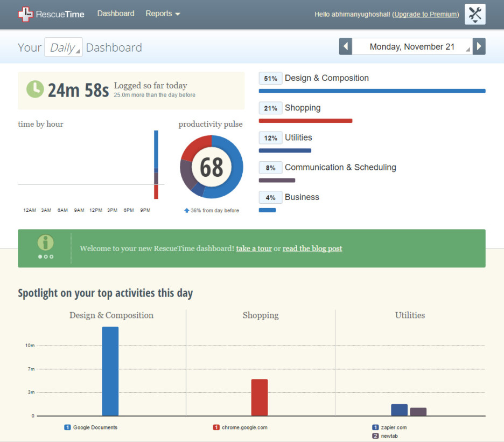Click the productivity pulse 68 score
This screenshot has height=442, width=504.
[x=212, y=167]
